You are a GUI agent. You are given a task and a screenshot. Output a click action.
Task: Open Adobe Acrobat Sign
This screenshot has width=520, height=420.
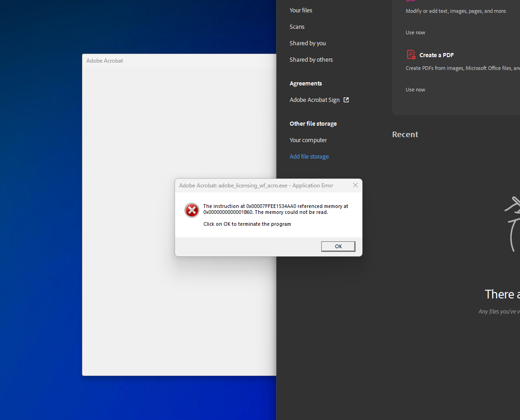coord(314,100)
